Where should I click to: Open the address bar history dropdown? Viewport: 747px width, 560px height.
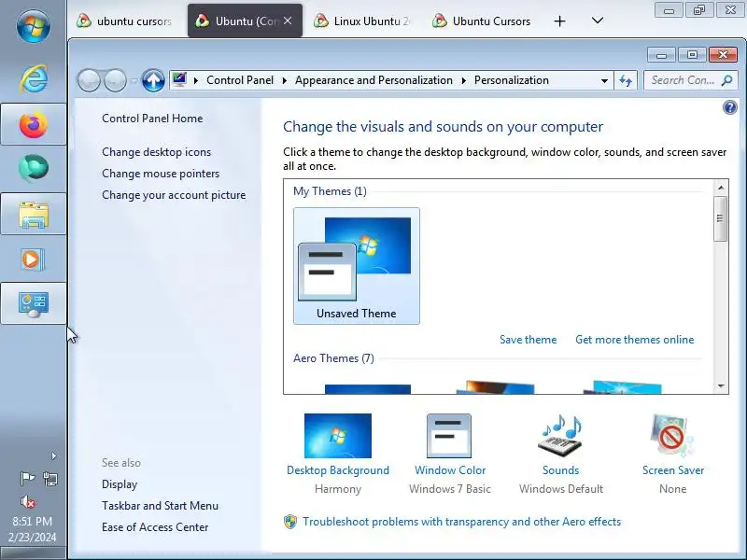click(604, 80)
